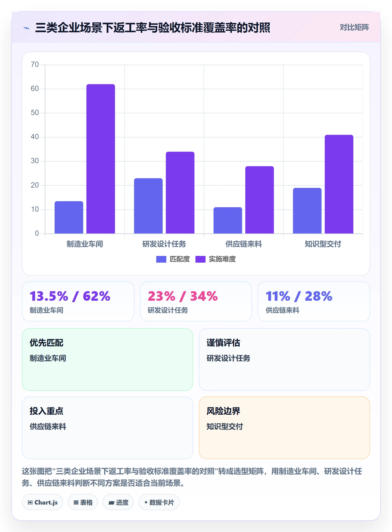Click the 11% / 28% stat value
The height and width of the screenshot is (532, 392).
click(299, 296)
